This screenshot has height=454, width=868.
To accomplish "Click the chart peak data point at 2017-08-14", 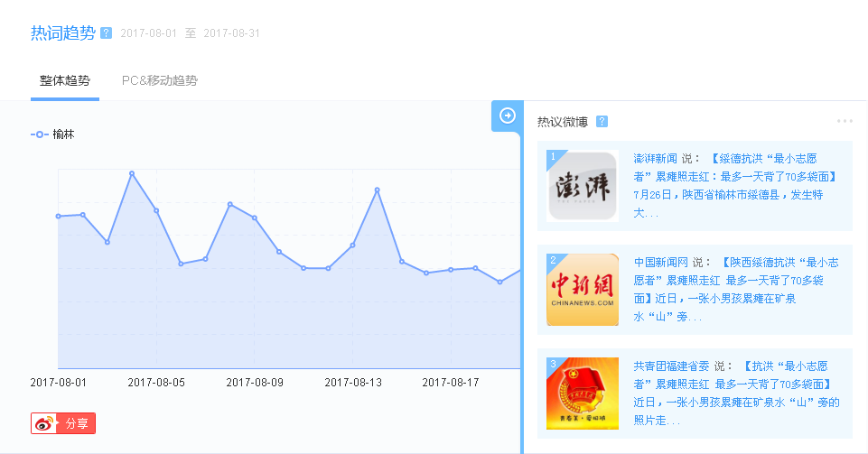I will click(377, 190).
